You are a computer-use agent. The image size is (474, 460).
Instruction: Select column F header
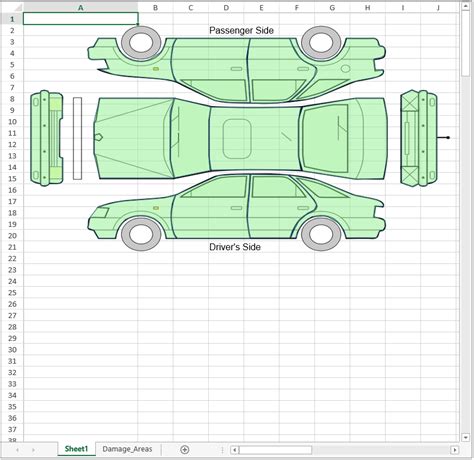tap(297, 7)
